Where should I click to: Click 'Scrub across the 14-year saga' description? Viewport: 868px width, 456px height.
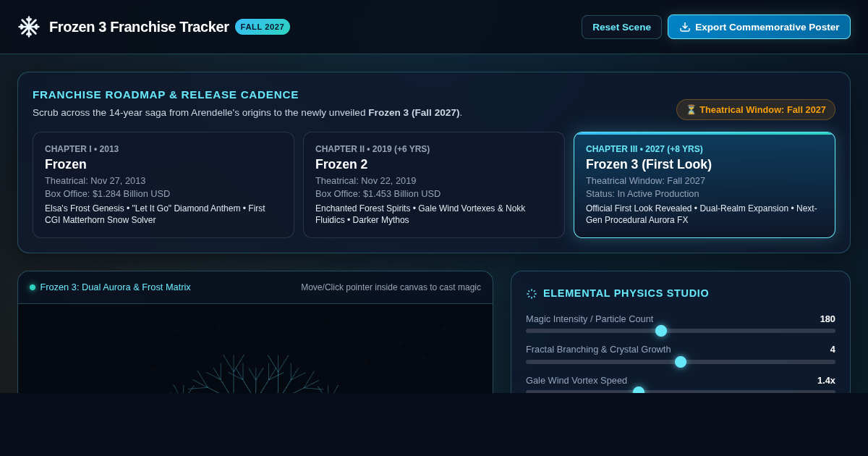point(247,113)
